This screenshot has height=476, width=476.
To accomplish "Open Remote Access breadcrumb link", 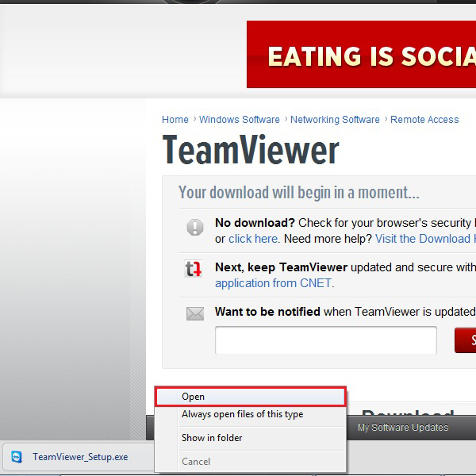I will point(424,120).
